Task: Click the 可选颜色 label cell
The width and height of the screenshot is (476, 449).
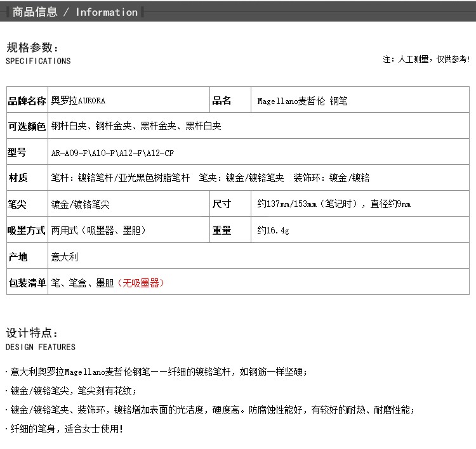Action: 27,126
